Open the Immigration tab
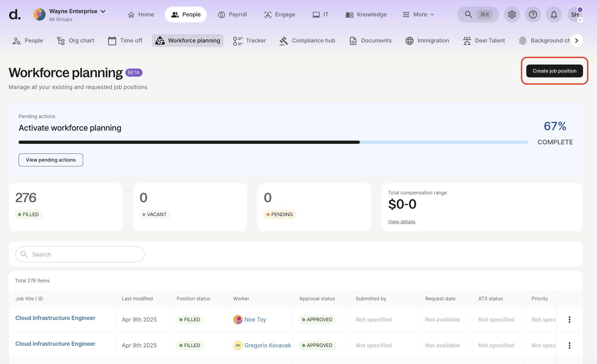This screenshot has height=364, width=597. [427, 41]
